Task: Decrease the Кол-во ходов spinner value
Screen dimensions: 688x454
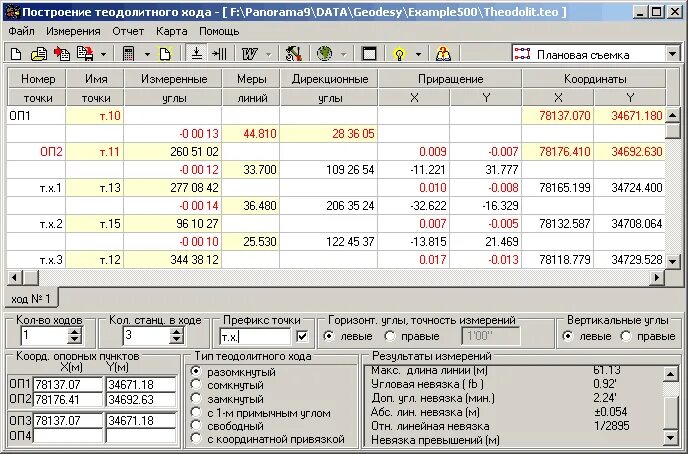Action: click(x=75, y=340)
